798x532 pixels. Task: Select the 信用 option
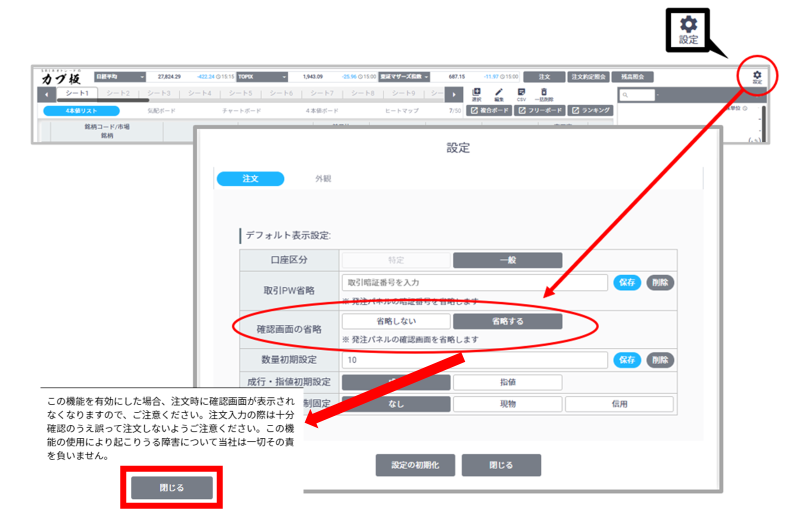619,404
